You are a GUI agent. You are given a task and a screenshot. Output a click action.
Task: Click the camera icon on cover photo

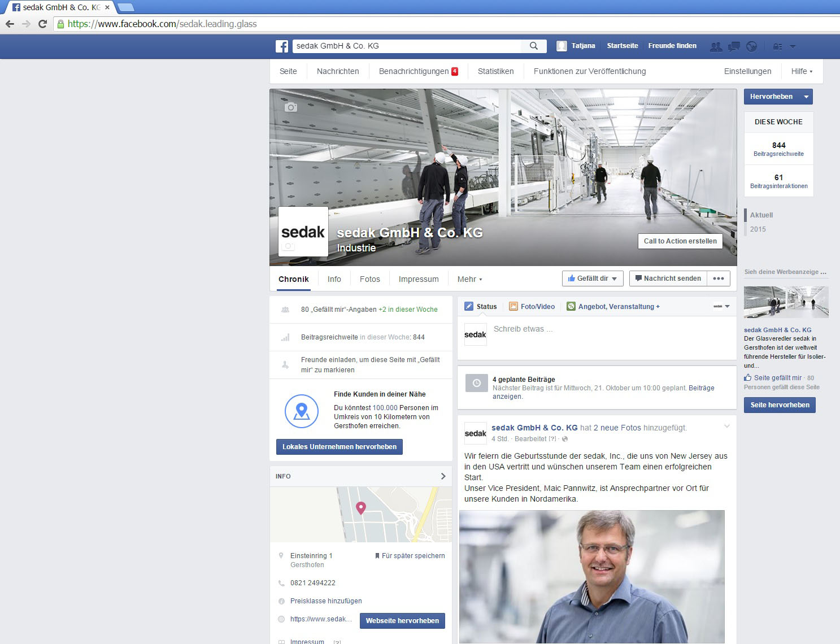coord(291,107)
